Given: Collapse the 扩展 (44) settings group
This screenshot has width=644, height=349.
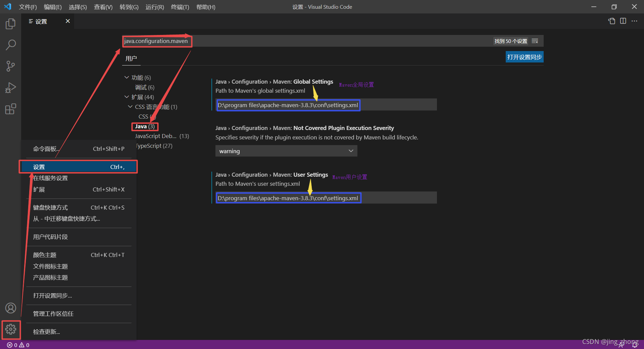Looking at the screenshot, I should 127,97.
